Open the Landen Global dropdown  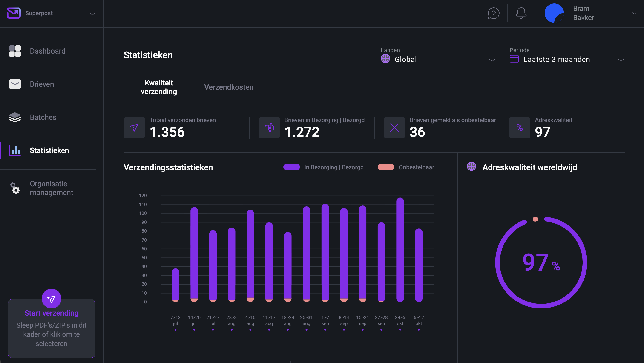pyautogui.click(x=438, y=59)
